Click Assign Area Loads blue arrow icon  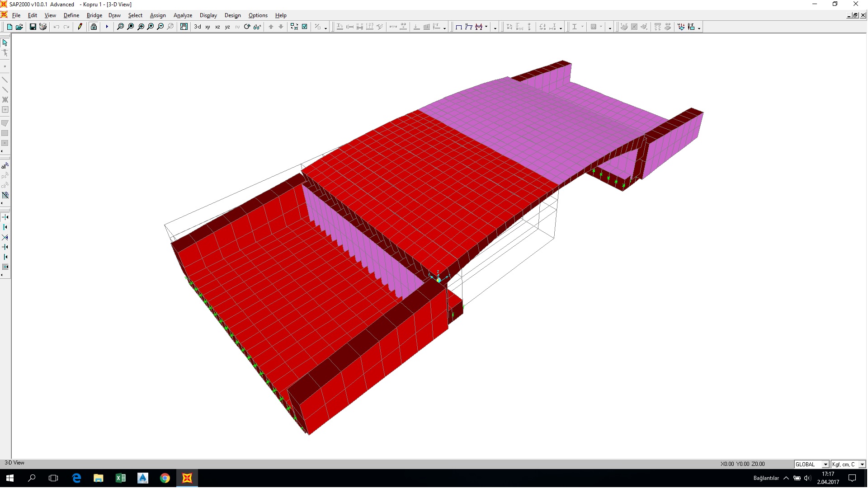[x=681, y=27]
